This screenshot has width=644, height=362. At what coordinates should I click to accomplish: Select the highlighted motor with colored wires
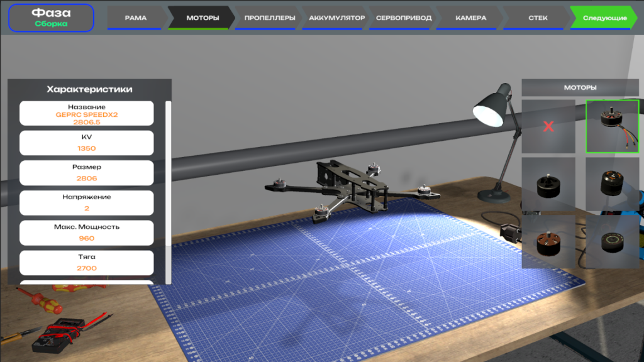pyautogui.click(x=612, y=126)
